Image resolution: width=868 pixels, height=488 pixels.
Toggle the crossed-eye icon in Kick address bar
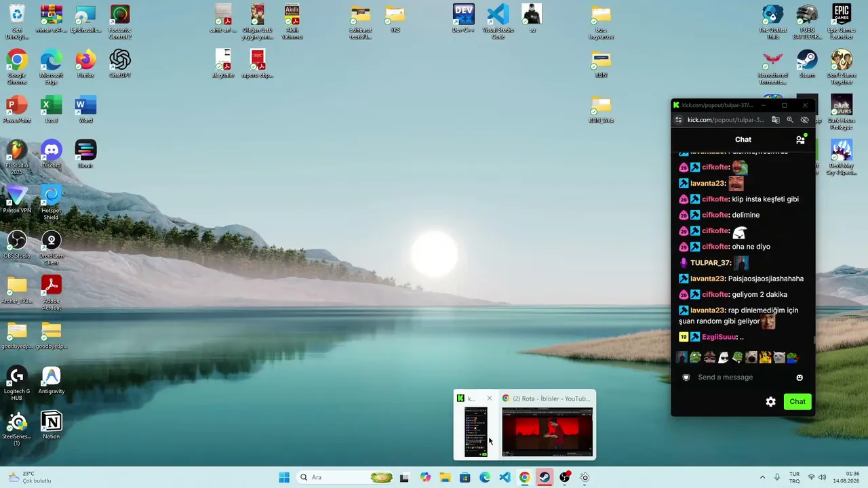(x=805, y=120)
